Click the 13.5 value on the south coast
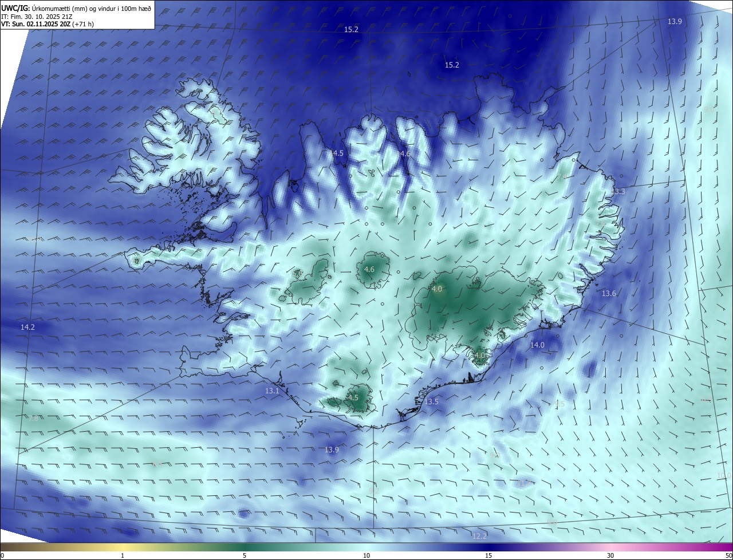The height and width of the screenshot is (560, 733). point(431,402)
